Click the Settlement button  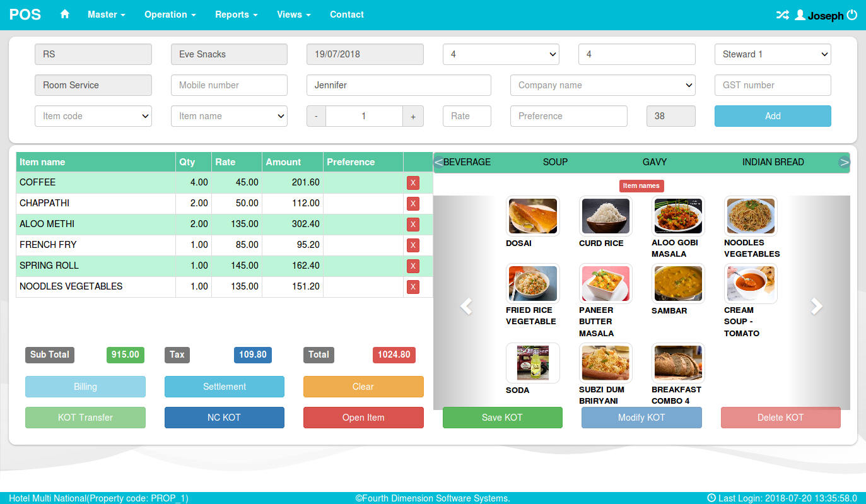tap(225, 387)
